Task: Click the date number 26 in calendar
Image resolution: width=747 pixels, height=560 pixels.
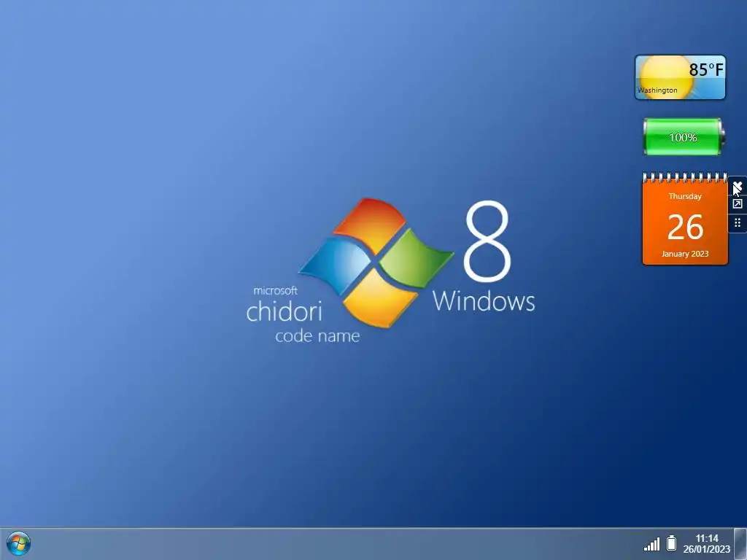Action: [x=685, y=227]
